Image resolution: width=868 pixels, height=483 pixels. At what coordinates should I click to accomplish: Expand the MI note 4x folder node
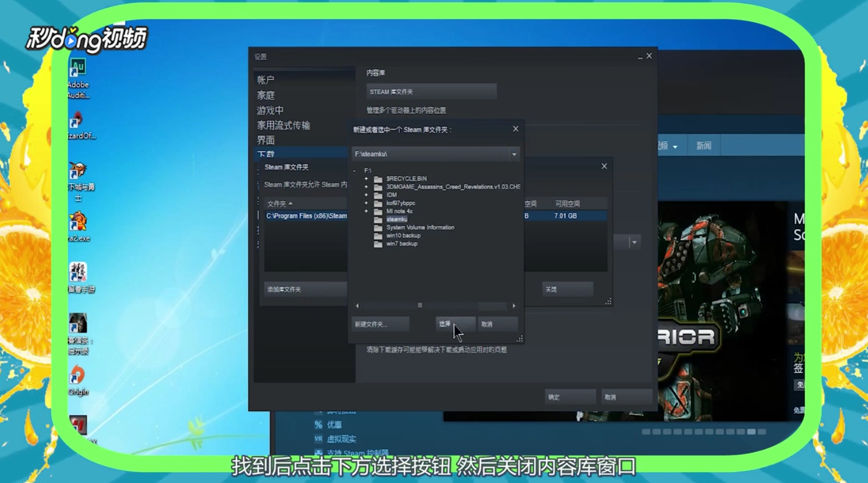coord(366,212)
